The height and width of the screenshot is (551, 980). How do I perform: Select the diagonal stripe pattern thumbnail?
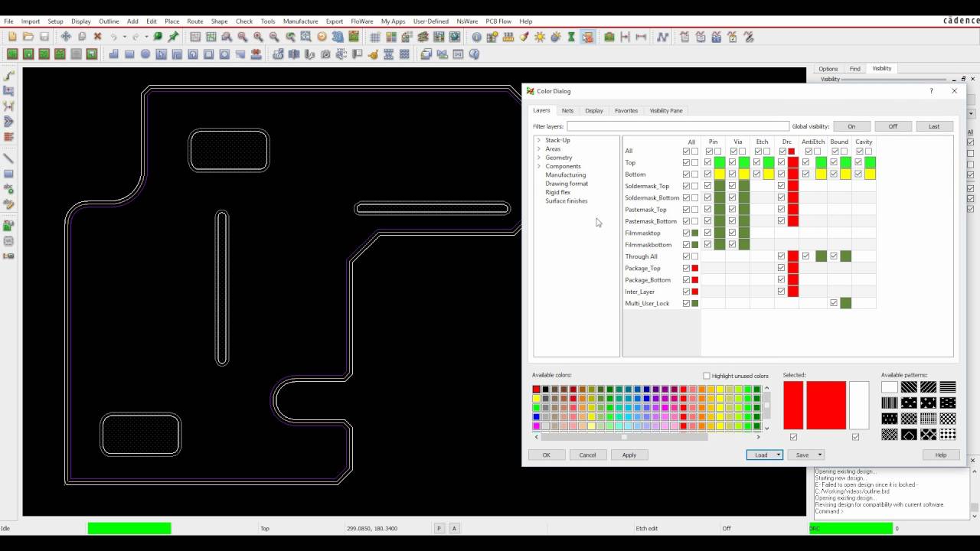tap(909, 387)
